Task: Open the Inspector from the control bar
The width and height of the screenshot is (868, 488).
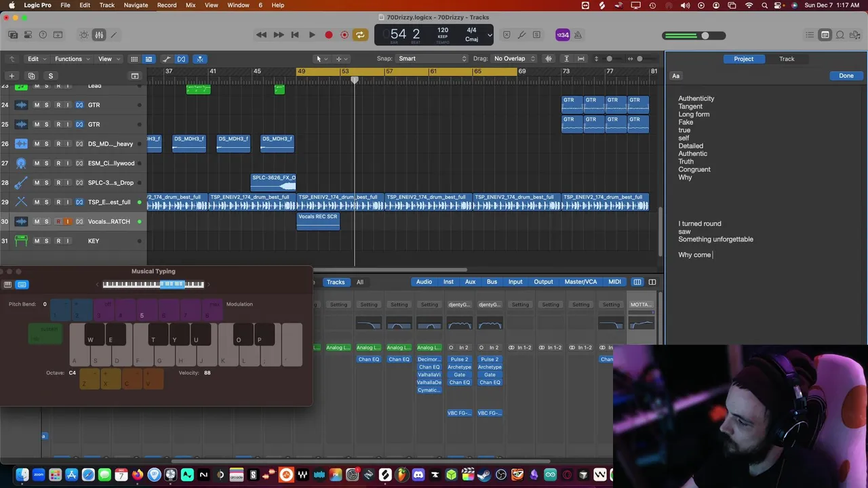Action: tap(28, 35)
